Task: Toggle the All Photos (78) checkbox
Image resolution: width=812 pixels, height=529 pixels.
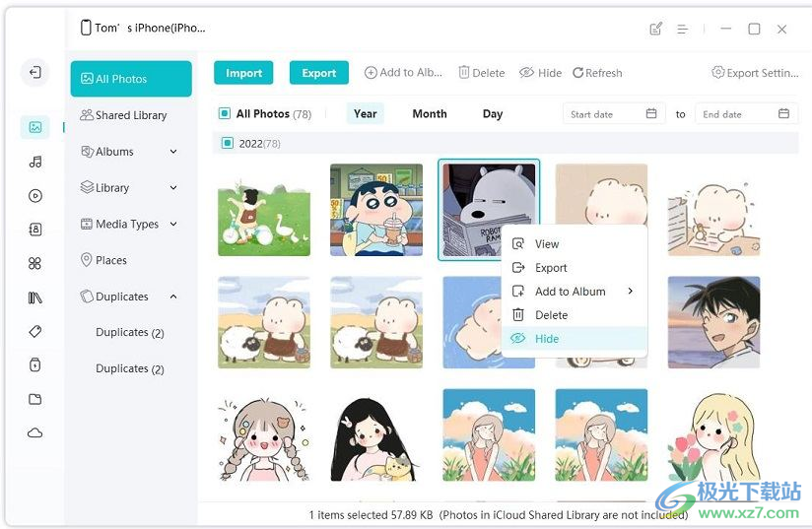Action: pos(225,113)
